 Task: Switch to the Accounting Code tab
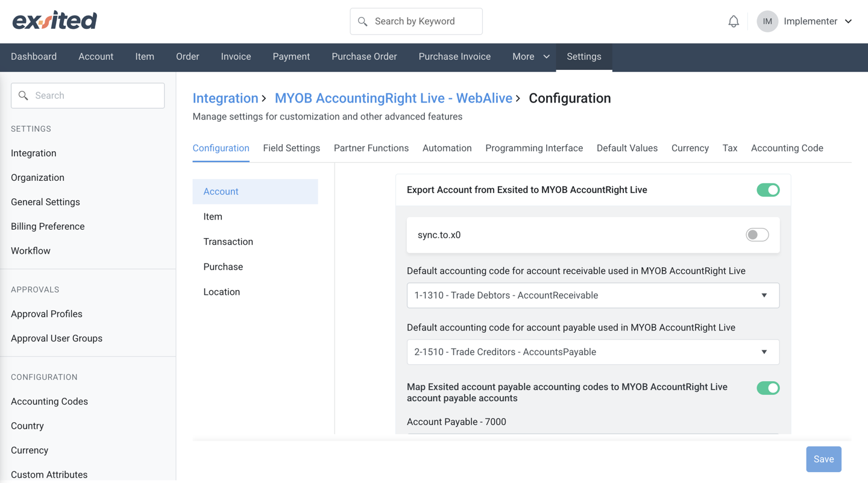(787, 148)
